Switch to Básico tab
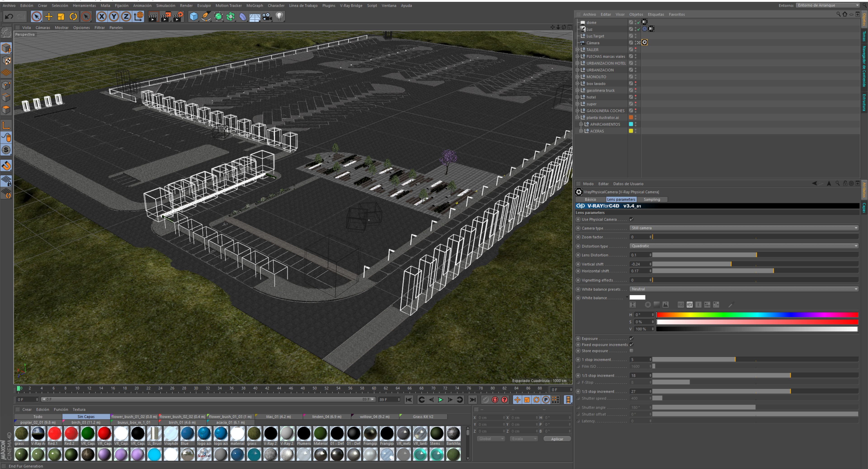 590,199
